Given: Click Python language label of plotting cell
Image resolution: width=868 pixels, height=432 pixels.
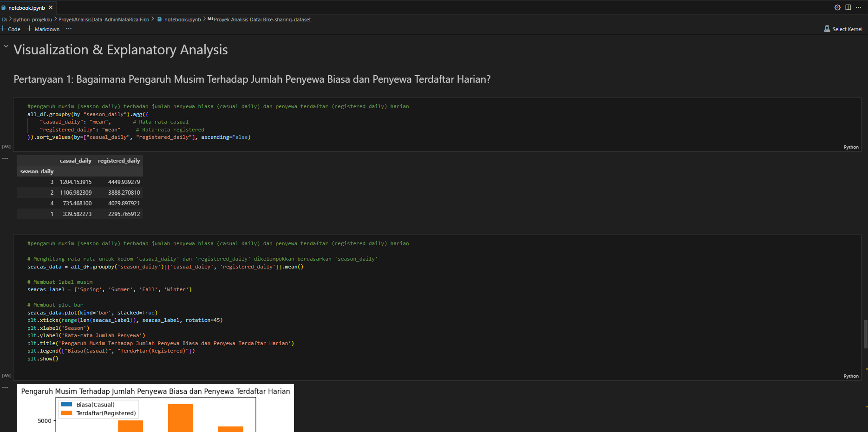Looking at the screenshot, I should [851, 376].
